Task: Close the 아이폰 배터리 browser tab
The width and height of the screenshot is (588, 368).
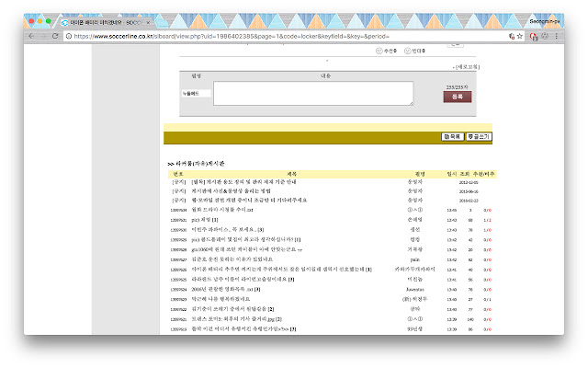Action: [x=148, y=22]
